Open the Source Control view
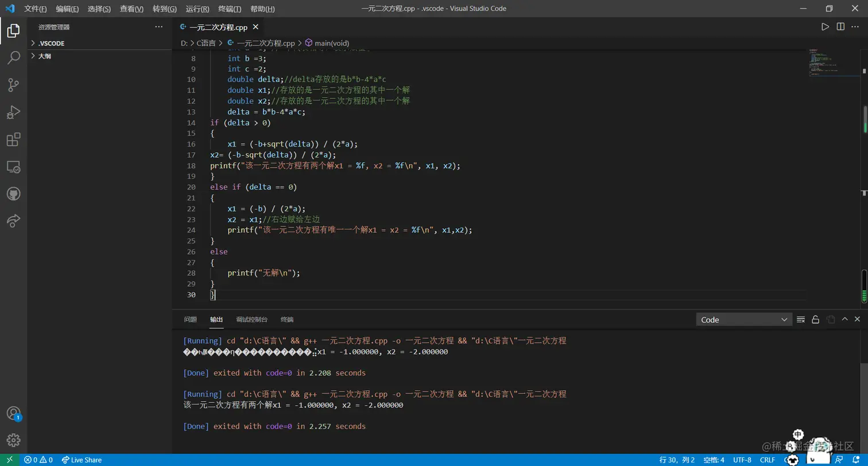The image size is (868, 466). (x=13, y=85)
